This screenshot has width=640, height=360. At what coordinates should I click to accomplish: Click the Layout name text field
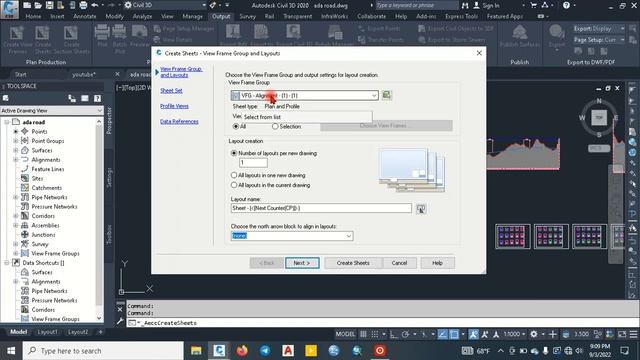[321, 208]
